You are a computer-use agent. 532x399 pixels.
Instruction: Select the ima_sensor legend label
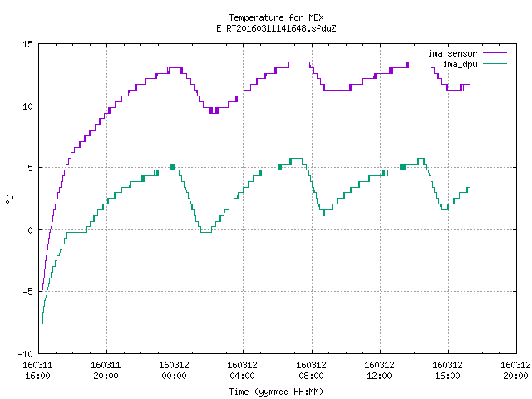pyautogui.click(x=452, y=53)
